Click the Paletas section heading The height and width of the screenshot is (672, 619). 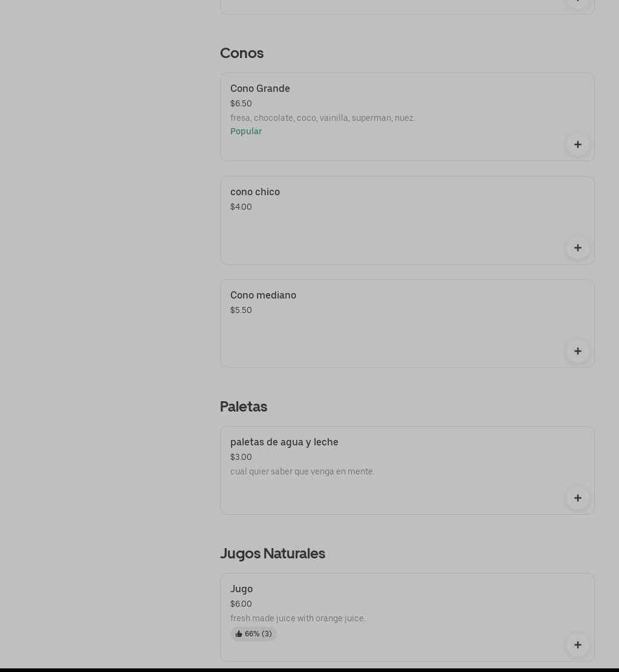[244, 407]
